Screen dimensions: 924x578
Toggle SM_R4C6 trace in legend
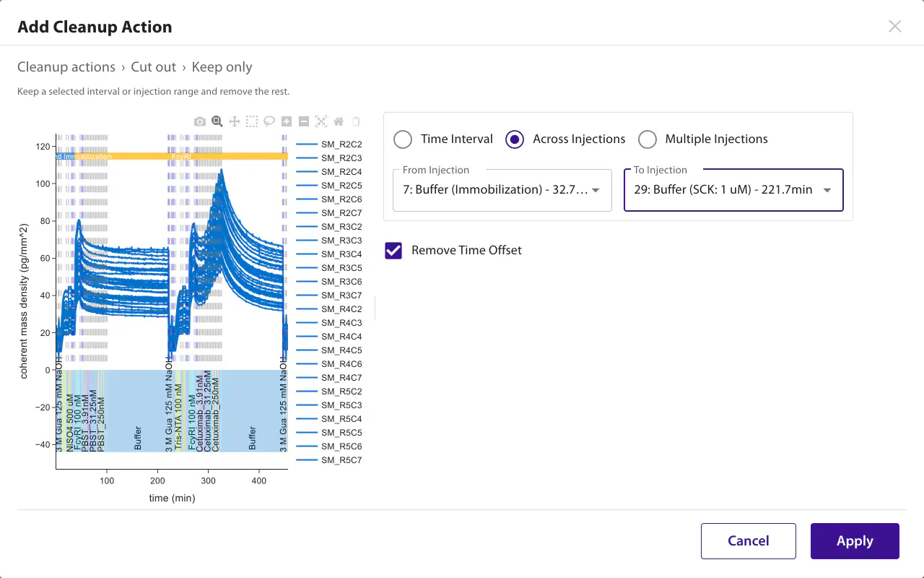tap(329, 364)
